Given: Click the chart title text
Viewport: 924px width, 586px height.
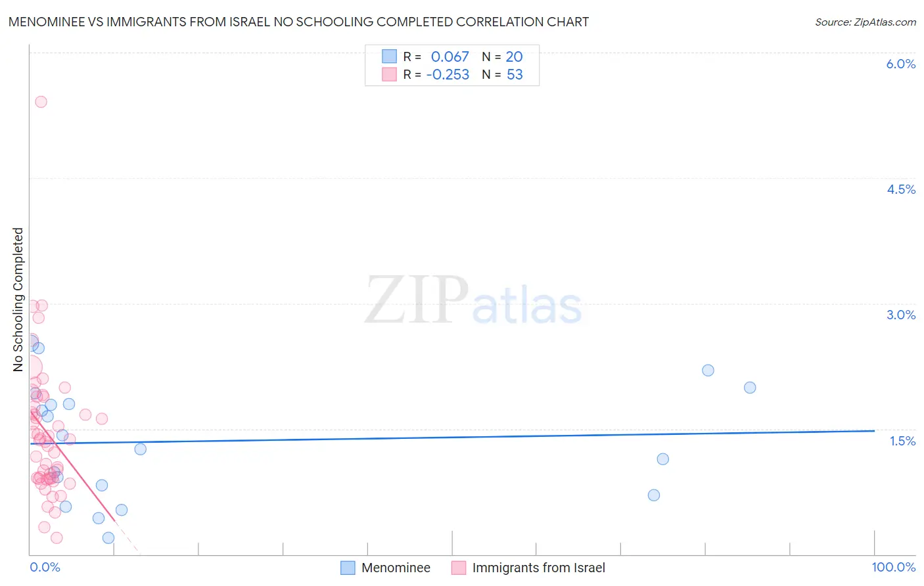Looking at the screenshot, I should (298, 22).
